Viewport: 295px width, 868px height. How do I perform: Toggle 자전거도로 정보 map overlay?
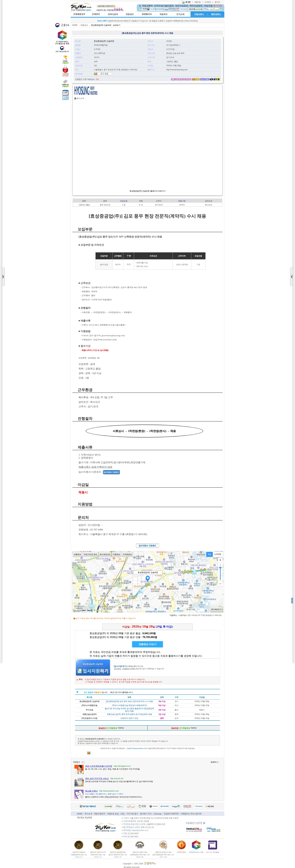90,554
